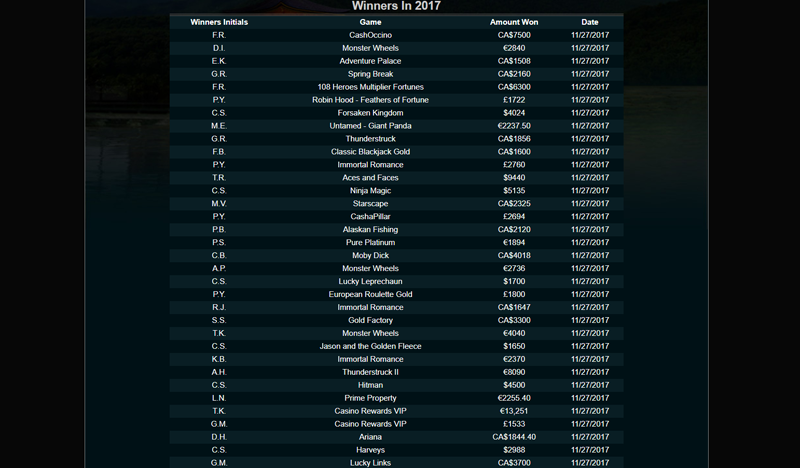Click the Untamed - Giant Panda game
800x468 pixels.
[370, 126]
